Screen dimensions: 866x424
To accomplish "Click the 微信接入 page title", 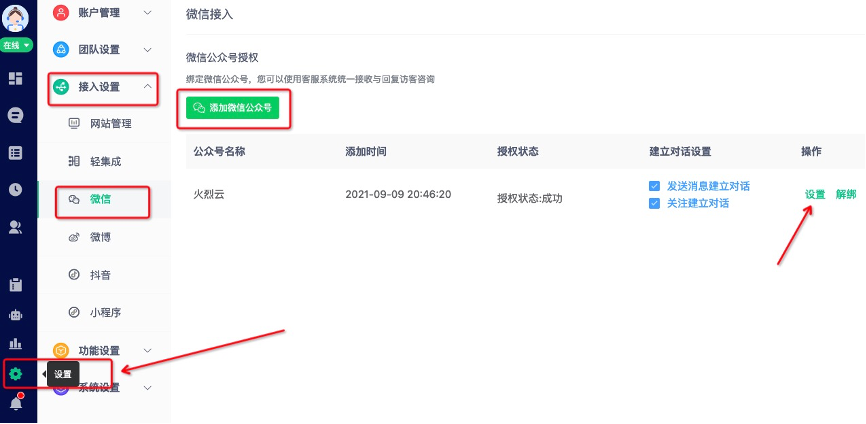I will click(x=209, y=14).
